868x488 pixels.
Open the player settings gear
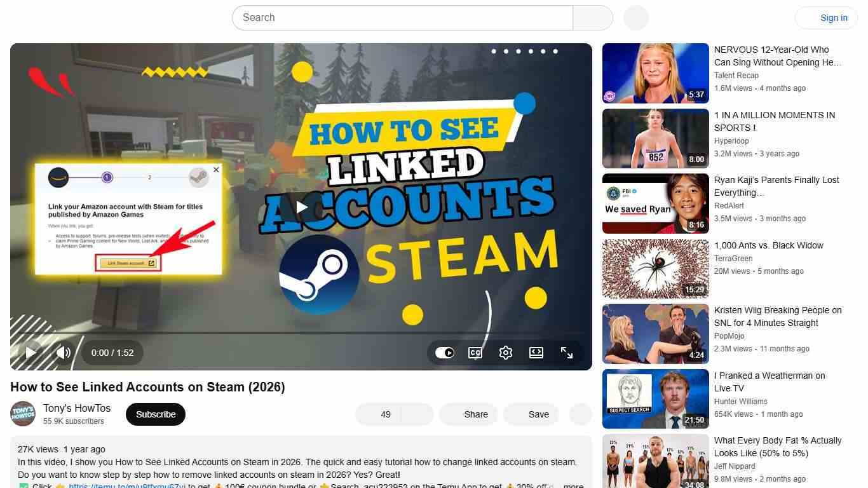click(x=505, y=353)
